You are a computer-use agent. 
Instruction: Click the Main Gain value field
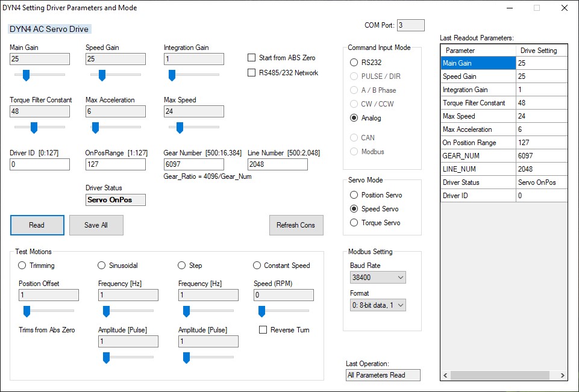pyautogui.click(x=40, y=59)
